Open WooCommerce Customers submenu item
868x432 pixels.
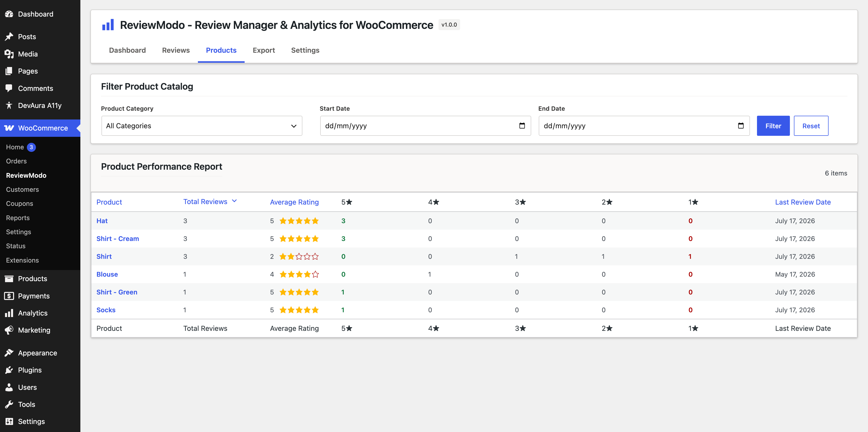22,190
